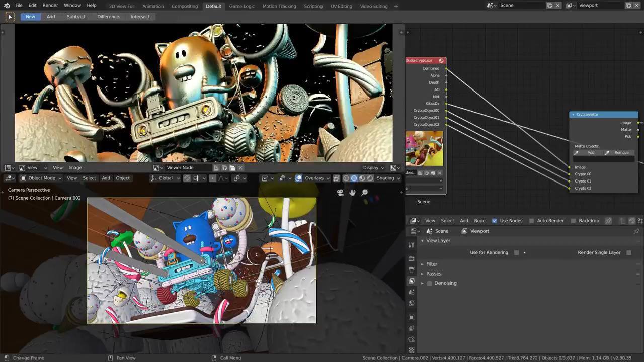Screen dimensions: 644x362
Task: Enable the Auto Render checkbox
Action: pos(532,221)
